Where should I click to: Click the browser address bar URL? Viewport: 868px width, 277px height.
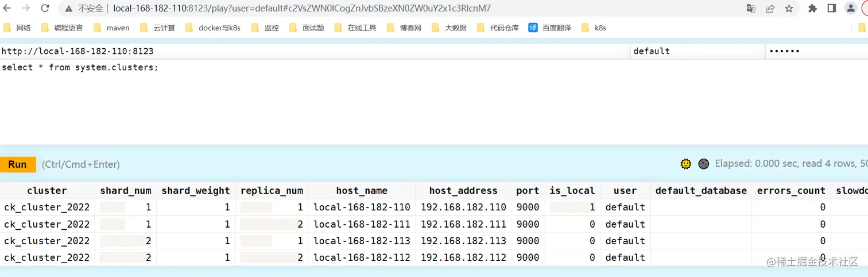(x=302, y=9)
